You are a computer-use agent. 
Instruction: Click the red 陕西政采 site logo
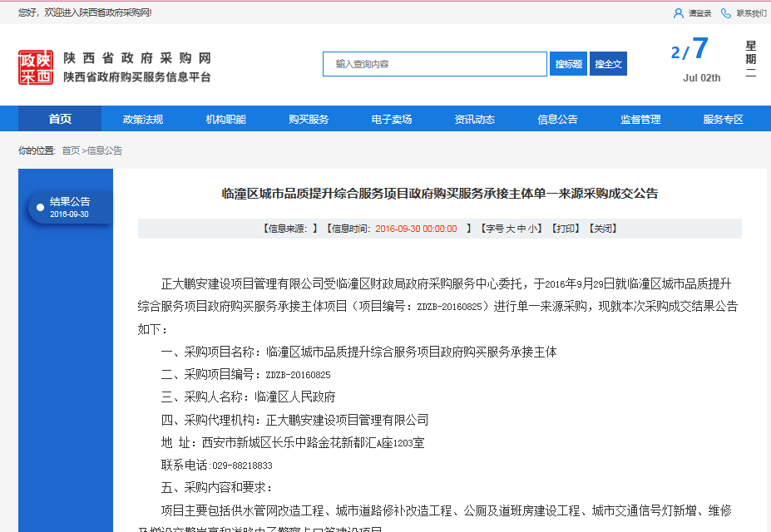coord(36,67)
